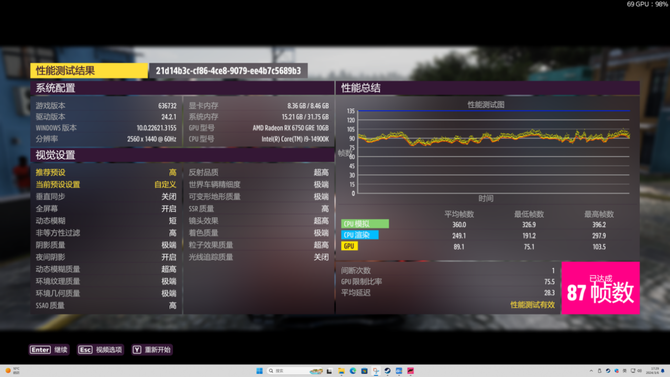
Task: Select the 性能测试结果 yellow tab
Action: click(x=89, y=71)
